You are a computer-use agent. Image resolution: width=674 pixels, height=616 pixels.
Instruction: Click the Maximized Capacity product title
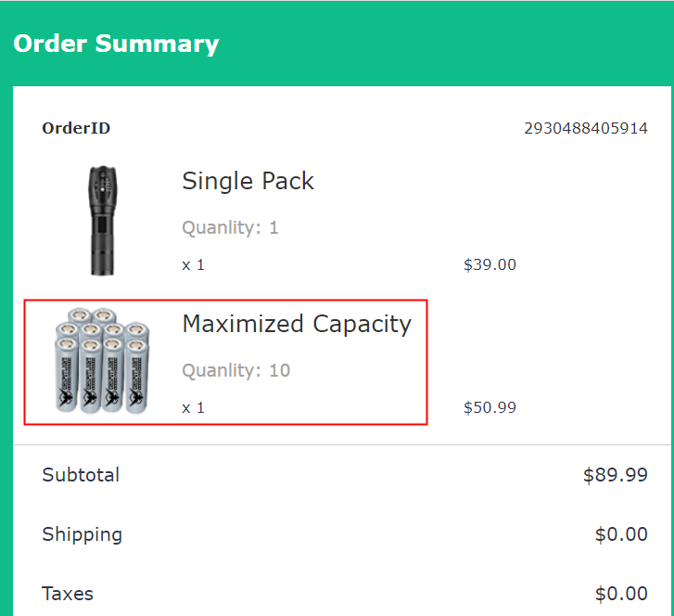click(x=297, y=324)
